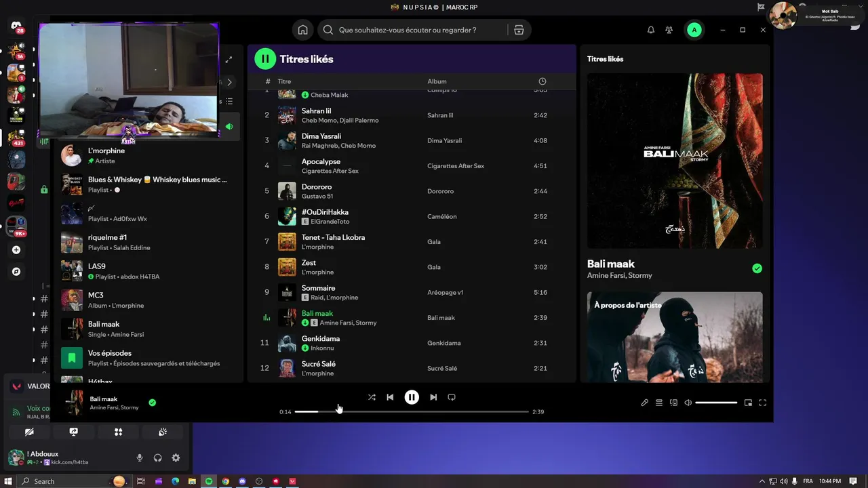Open Spotify notifications bell
868x488 pixels.
tap(651, 30)
